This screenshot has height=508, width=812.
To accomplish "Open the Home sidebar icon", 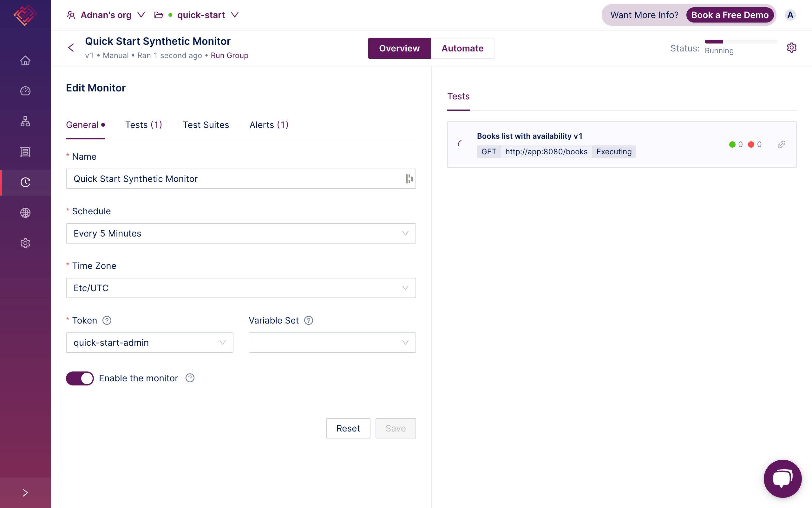I will [25, 60].
